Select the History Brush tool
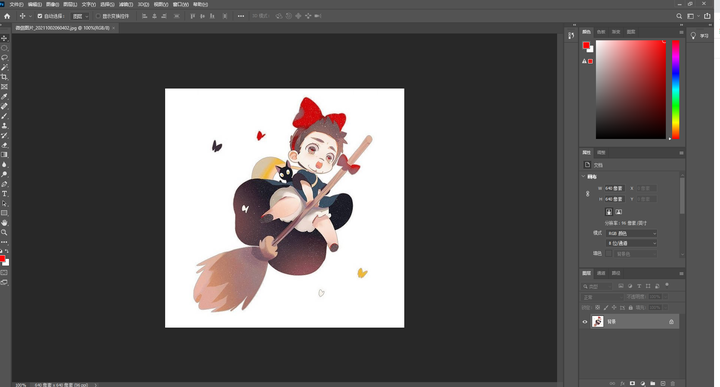Viewport: 720px width, 387px height. point(4,135)
